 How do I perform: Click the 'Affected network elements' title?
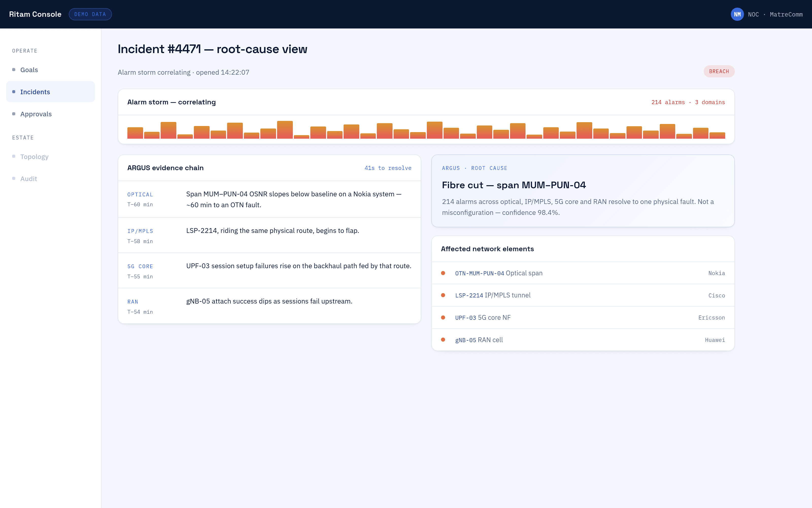pos(487,249)
